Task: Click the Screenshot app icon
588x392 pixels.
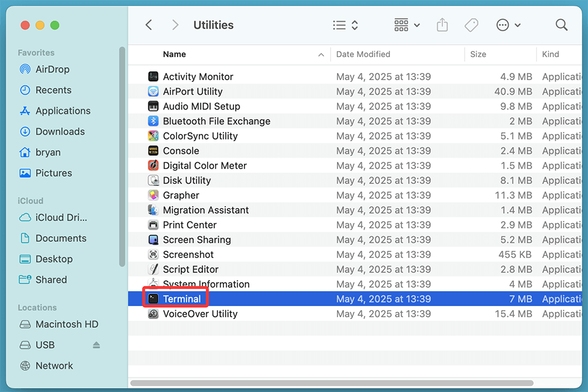Action: coord(153,255)
